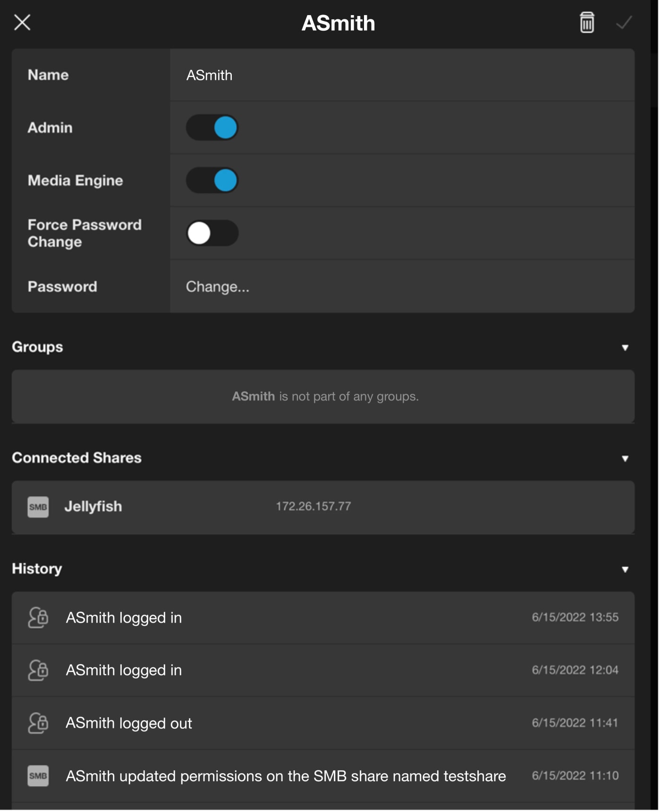Close the ASmith user panel with X
This screenshot has height=812, width=661.
point(22,22)
